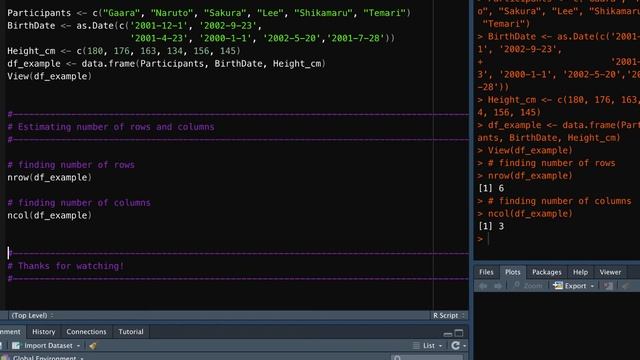Click the ncol(df_example) line in editor
This screenshot has width=640, height=360.
coord(49,216)
